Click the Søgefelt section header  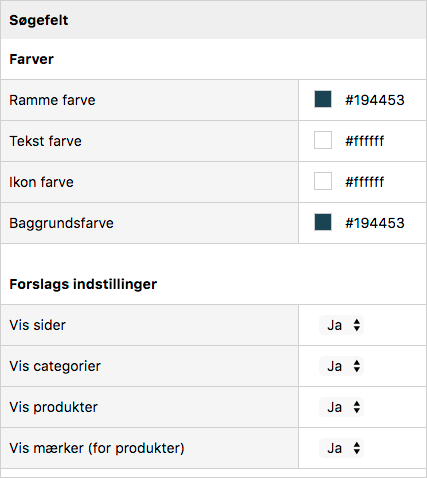39,20
